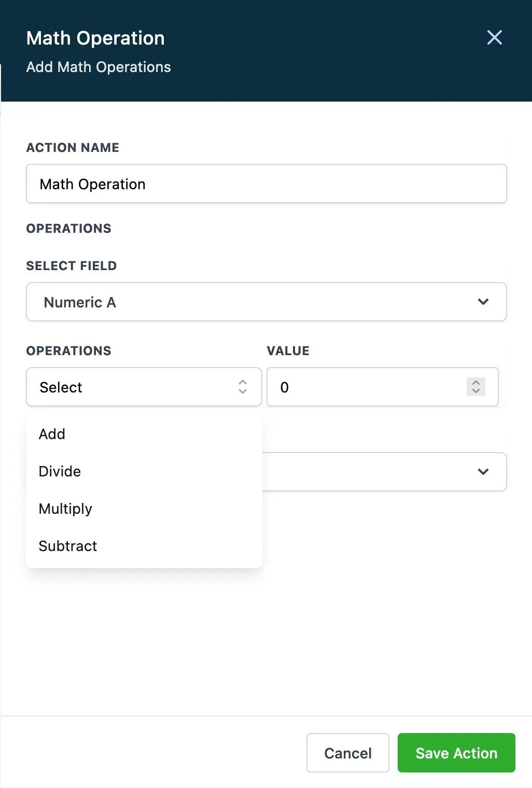Click the chevron arrow on Numeric A field
The width and height of the screenshot is (532, 788).
click(x=483, y=302)
